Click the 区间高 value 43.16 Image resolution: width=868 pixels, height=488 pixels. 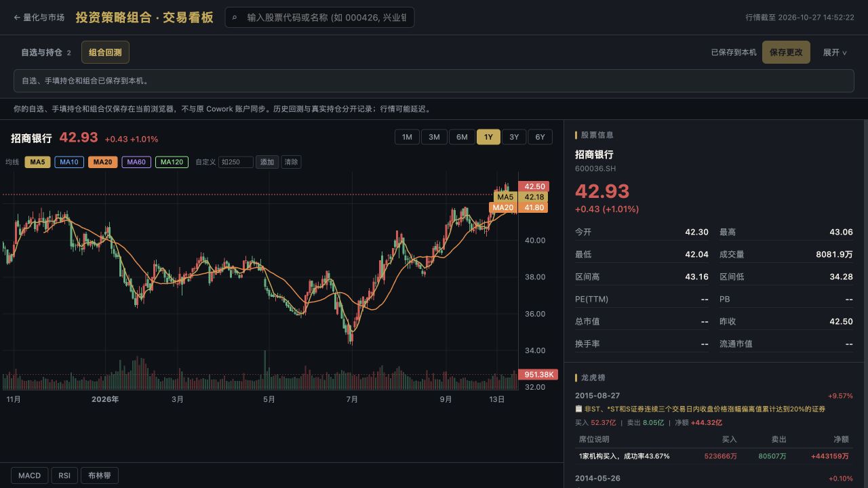[696, 277]
